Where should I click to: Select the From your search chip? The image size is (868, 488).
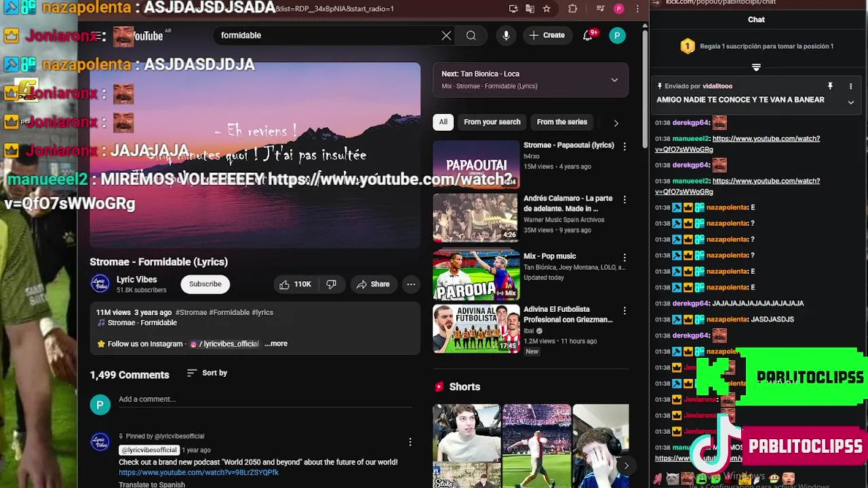click(x=492, y=122)
